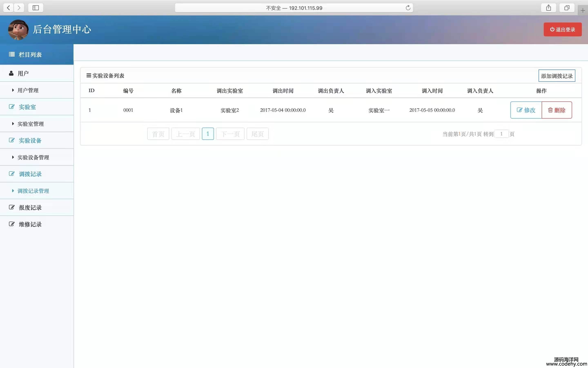
Task: Click the cell 实验室一
Action: pos(379,110)
